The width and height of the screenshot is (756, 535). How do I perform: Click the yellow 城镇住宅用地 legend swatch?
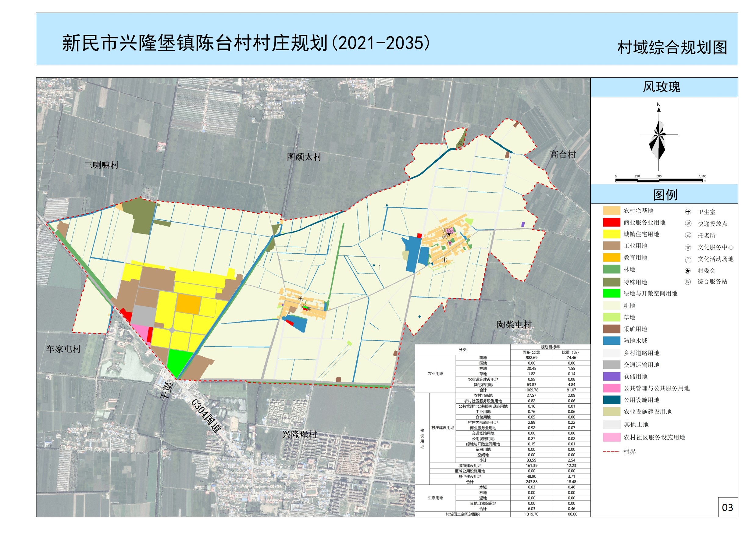coord(612,234)
